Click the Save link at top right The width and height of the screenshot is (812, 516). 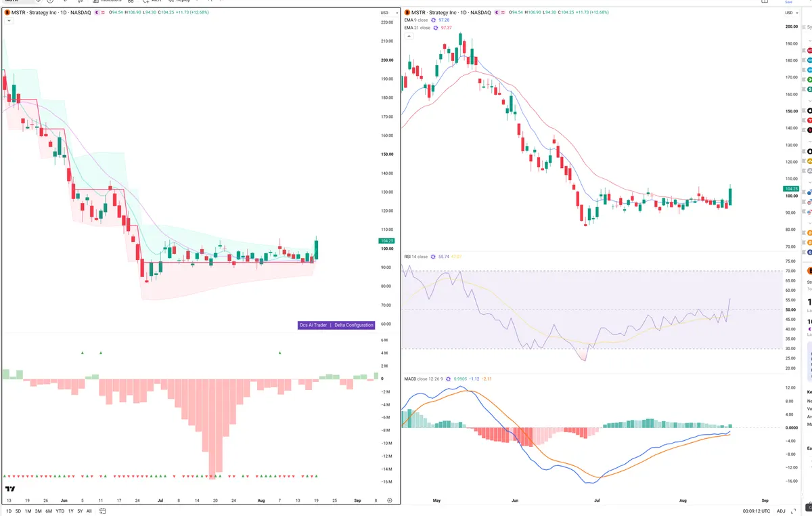788,2
